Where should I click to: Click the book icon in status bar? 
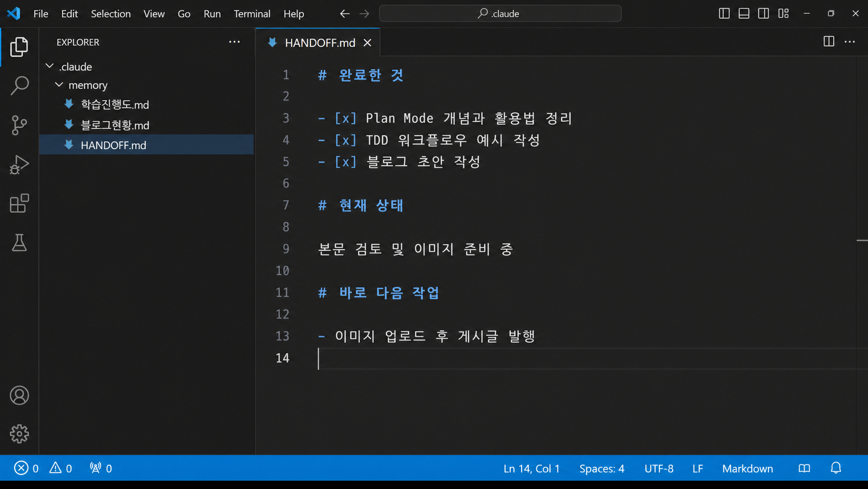[804, 468]
